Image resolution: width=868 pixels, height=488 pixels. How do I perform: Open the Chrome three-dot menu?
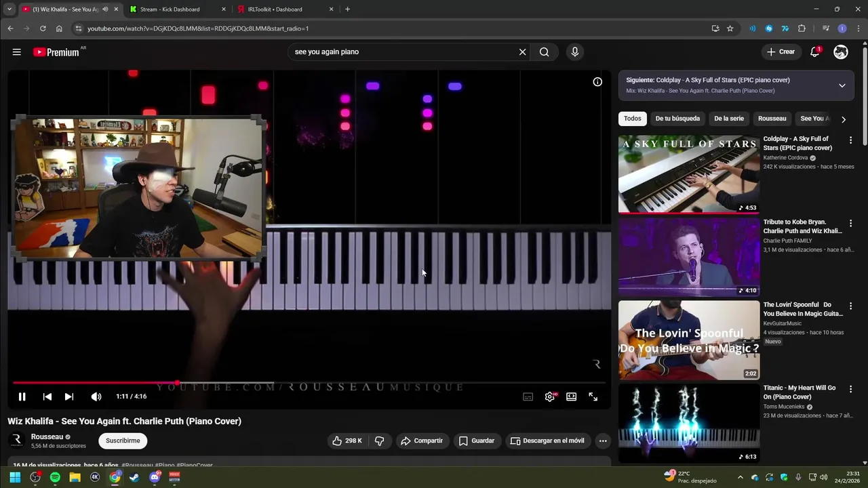click(x=859, y=28)
